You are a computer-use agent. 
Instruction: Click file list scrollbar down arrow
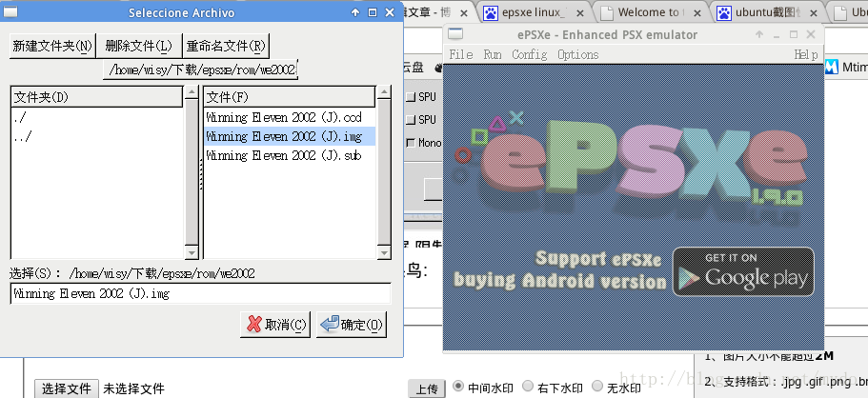click(x=384, y=252)
